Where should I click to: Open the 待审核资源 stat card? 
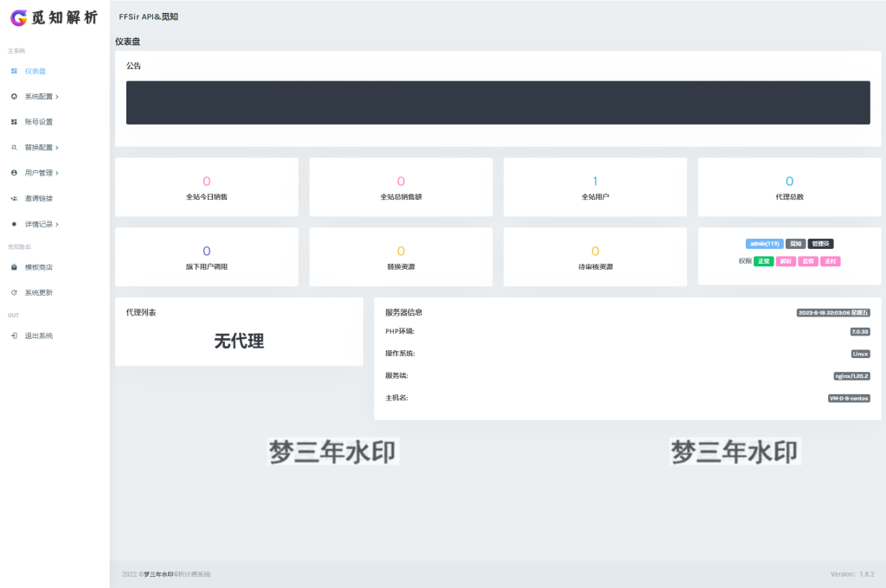click(595, 257)
